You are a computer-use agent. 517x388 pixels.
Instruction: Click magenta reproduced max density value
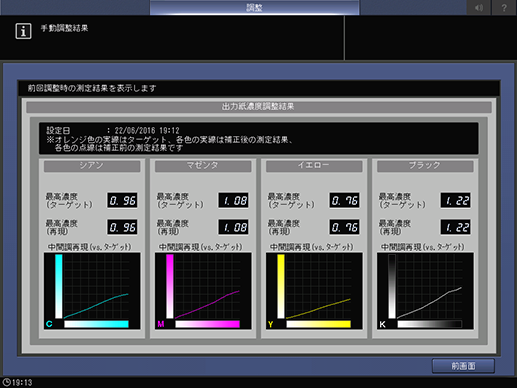click(233, 227)
